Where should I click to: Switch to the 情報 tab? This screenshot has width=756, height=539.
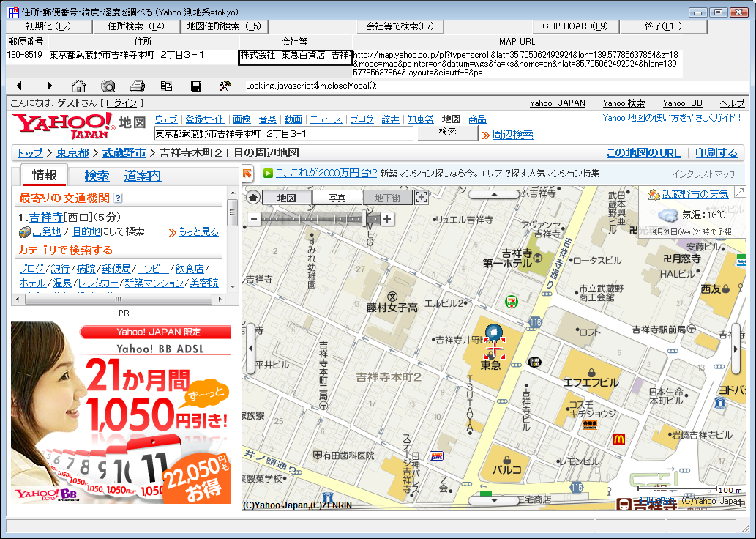coord(45,175)
